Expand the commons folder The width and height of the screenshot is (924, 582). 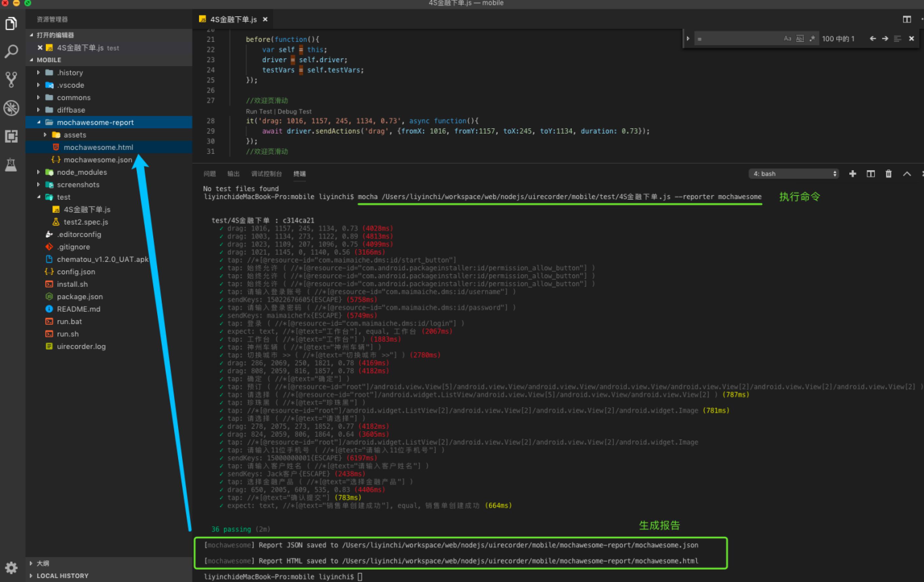[x=109, y=98]
